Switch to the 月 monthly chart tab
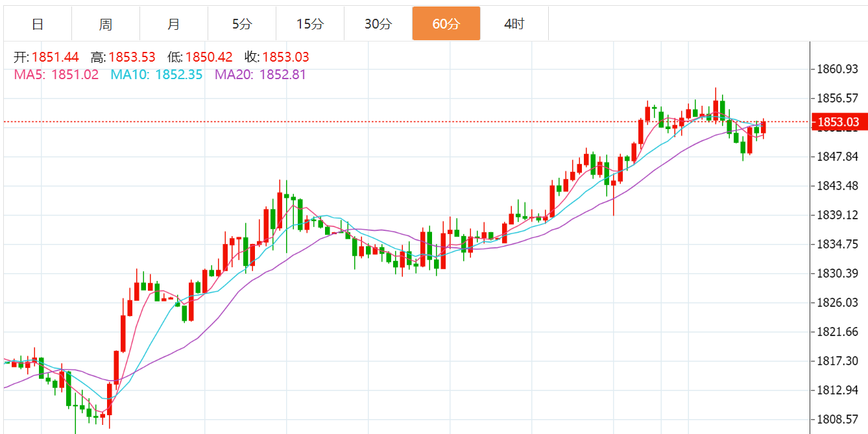 pyautogui.click(x=174, y=24)
